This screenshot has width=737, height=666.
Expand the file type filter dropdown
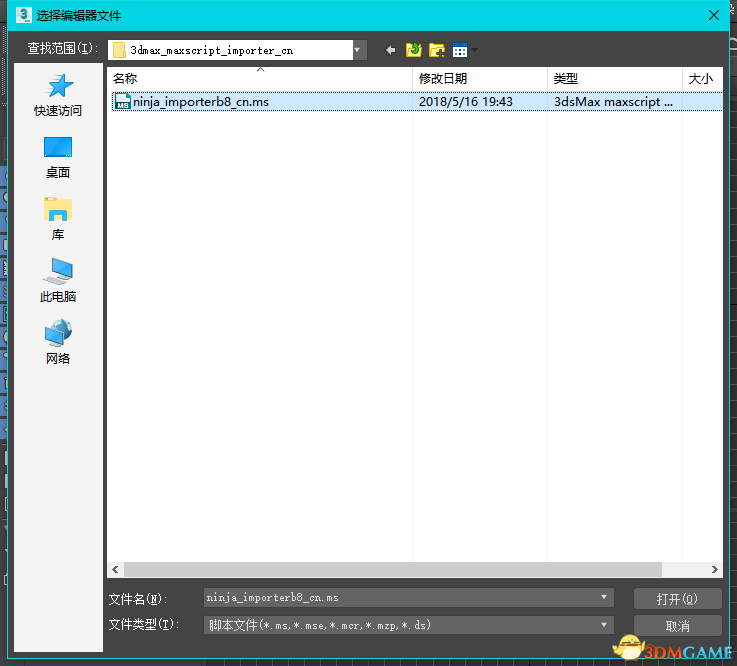(x=604, y=625)
